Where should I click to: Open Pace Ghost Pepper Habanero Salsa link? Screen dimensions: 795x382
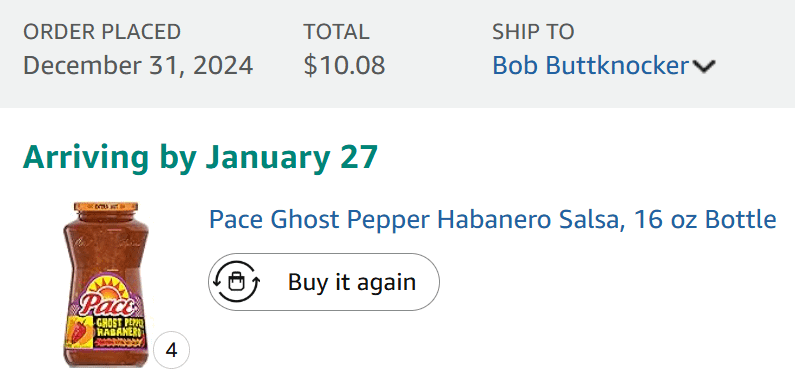[x=492, y=220]
